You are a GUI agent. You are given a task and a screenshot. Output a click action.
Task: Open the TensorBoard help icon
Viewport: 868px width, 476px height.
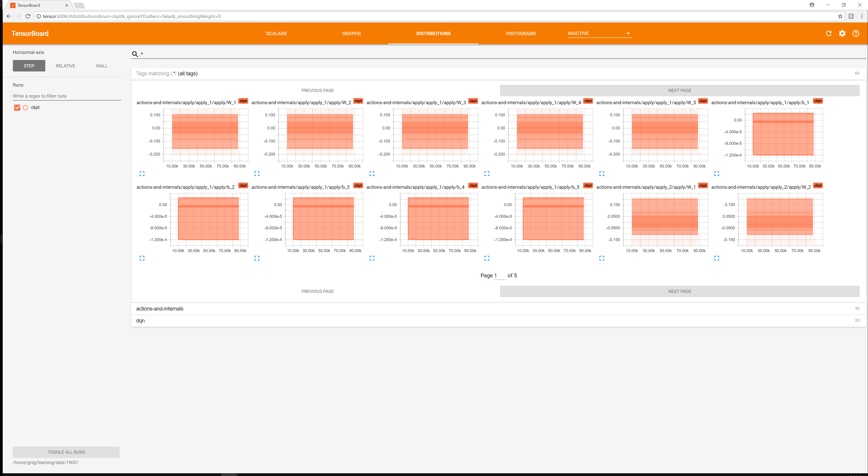point(856,33)
